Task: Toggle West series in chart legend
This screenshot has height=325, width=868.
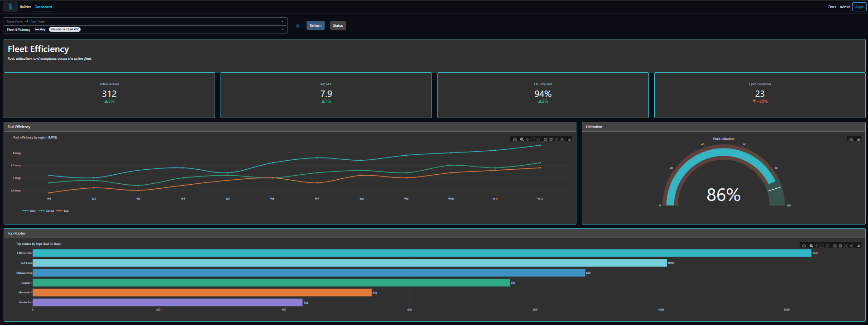Action: (29, 211)
